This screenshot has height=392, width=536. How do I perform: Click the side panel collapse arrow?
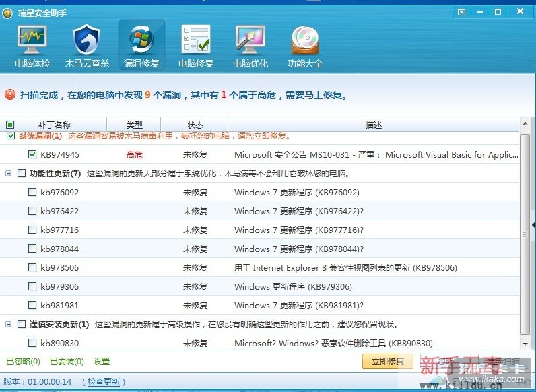coord(533,225)
